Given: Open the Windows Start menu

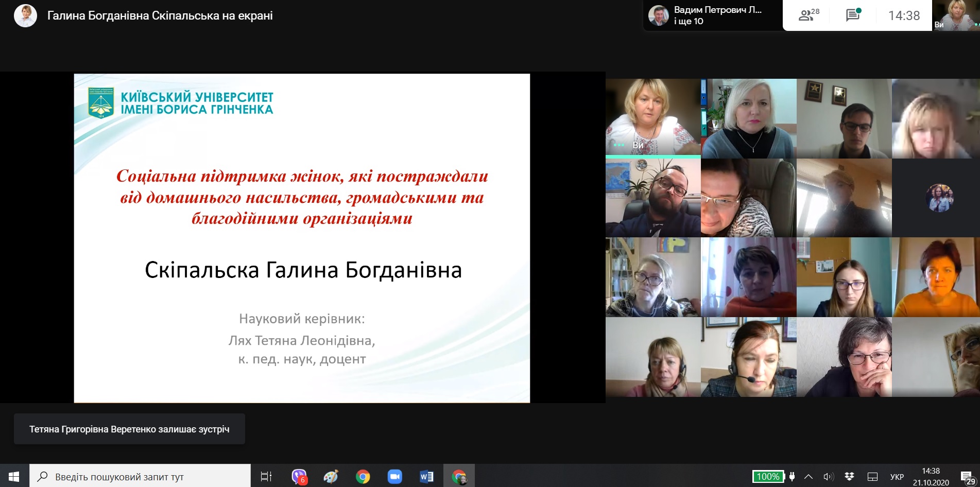Looking at the screenshot, I should coord(14,477).
